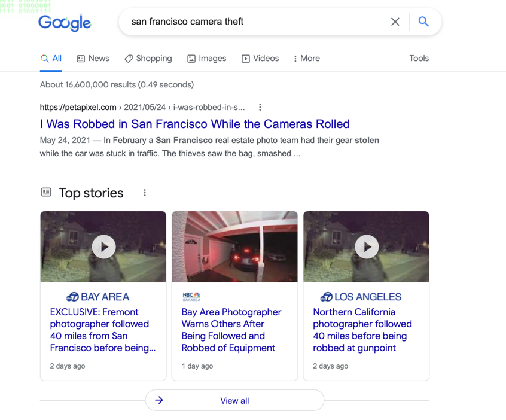Open 'Northern California photographer followed' headline
This screenshot has height=420, width=506.
click(x=362, y=330)
